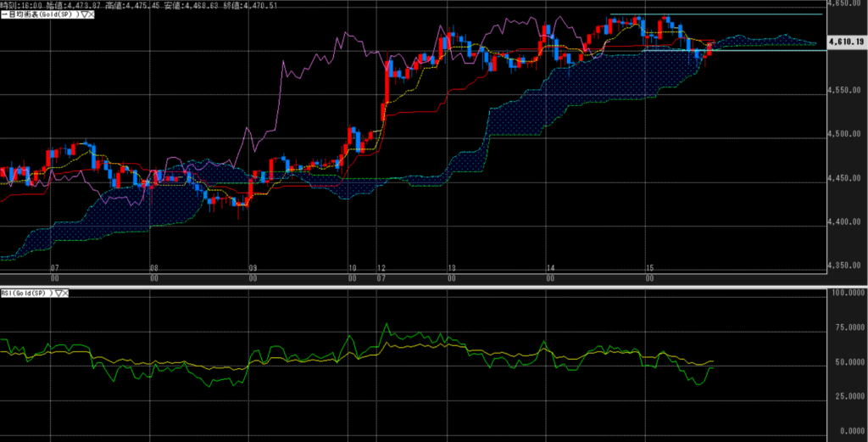Click the date 09 time axis marker
The image size is (868, 442).
coord(253,268)
